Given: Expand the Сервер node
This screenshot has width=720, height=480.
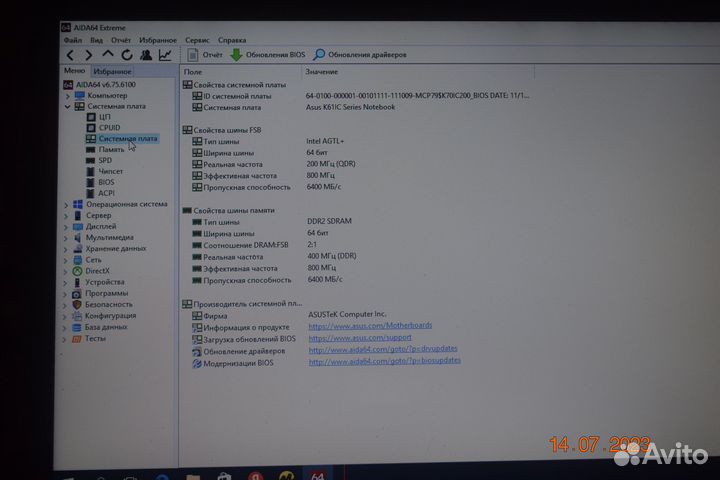Looking at the screenshot, I should [x=66, y=216].
